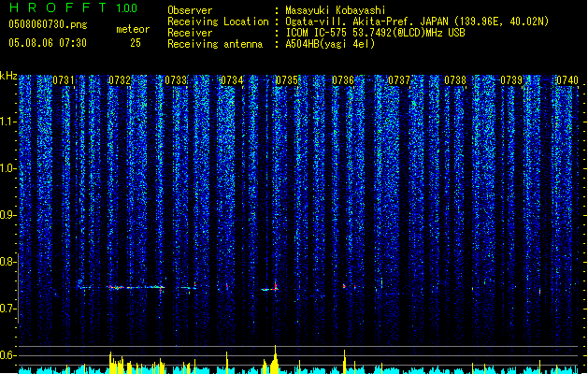Select the file name 0508060730.png
Screen dimensions: 588x374
48,24
